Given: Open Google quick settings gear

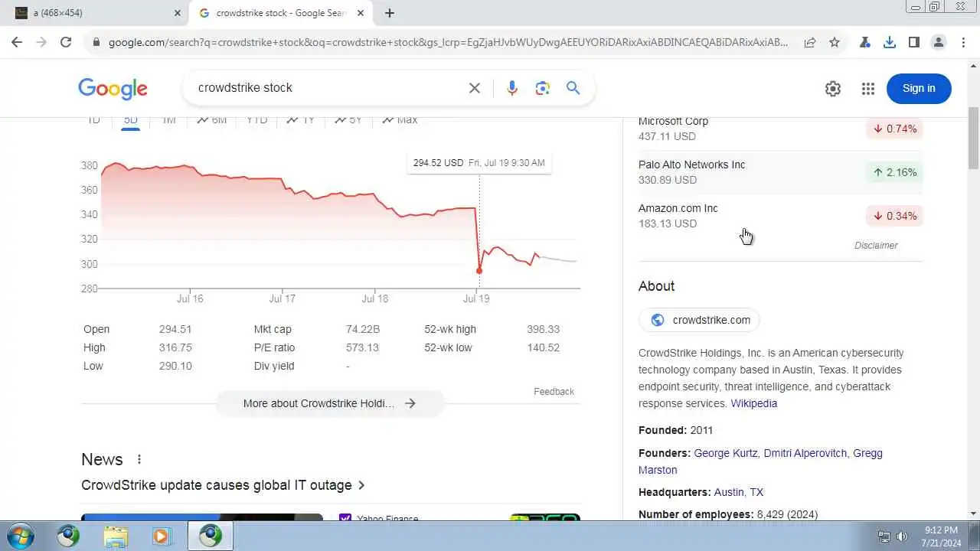Looking at the screenshot, I should (x=833, y=89).
